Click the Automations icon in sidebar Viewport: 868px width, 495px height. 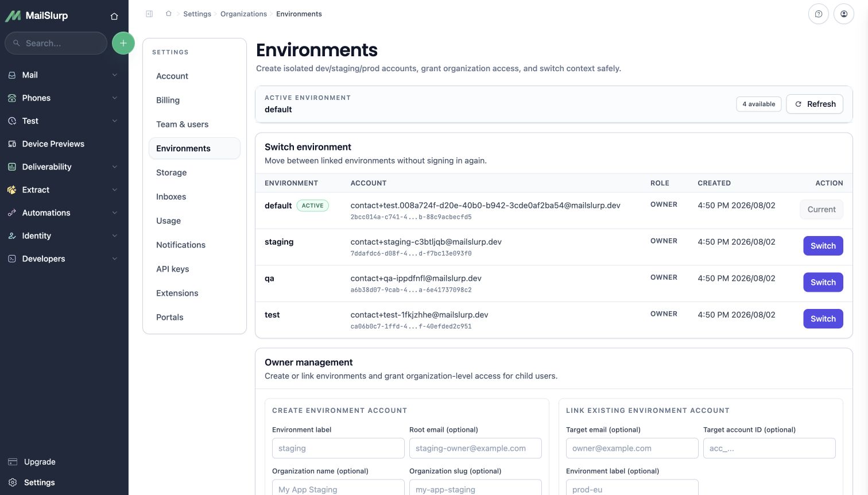coord(12,212)
